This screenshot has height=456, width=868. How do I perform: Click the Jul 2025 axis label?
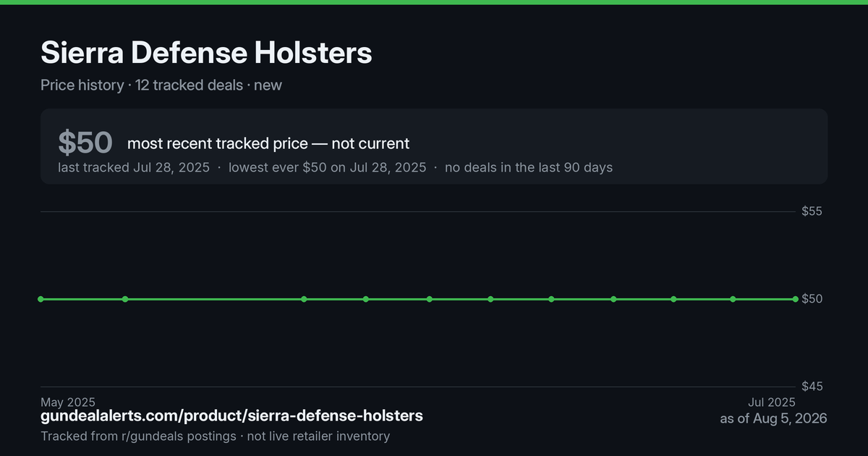tap(772, 402)
